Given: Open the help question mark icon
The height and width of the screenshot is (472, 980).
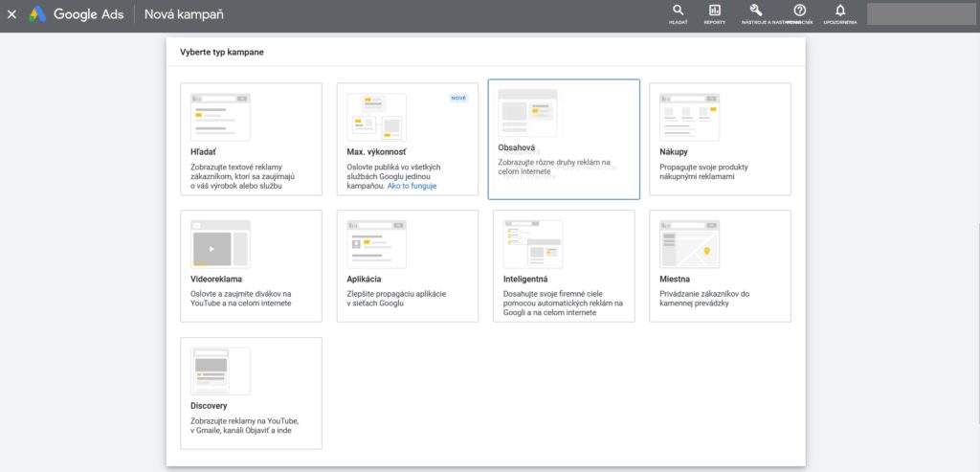Looking at the screenshot, I should (x=799, y=10).
